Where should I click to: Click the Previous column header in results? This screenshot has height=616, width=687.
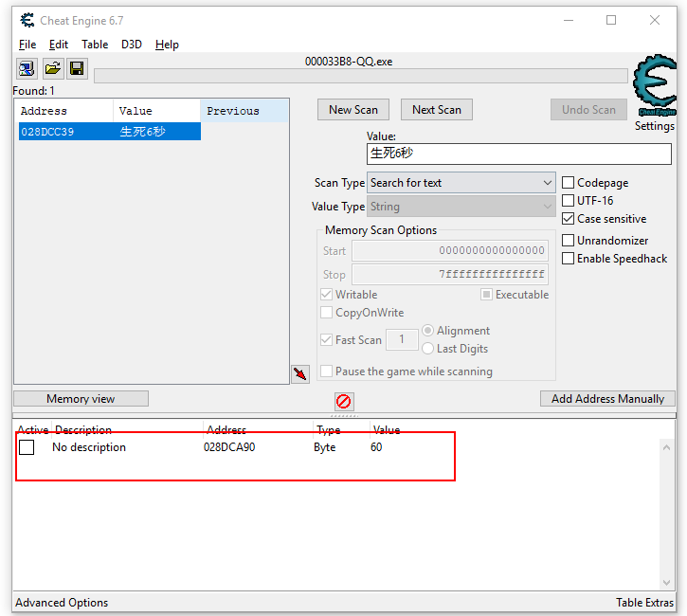pyautogui.click(x=244, y=111)
